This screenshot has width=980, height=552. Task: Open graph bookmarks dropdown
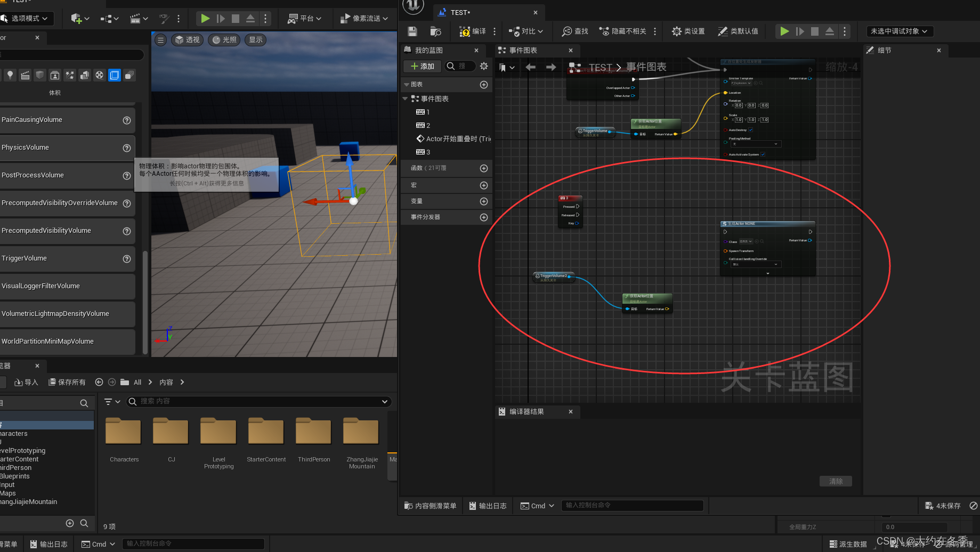click(x=507, y=67)
